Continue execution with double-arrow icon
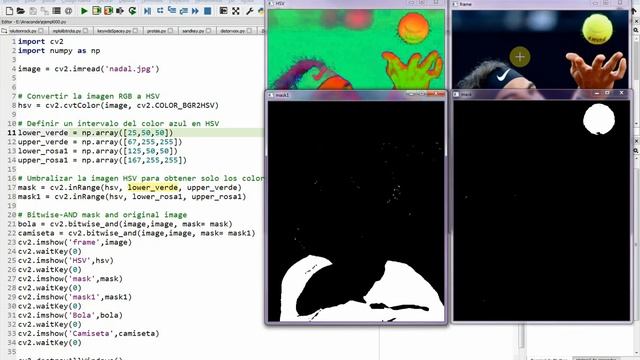 coord(196,11)
